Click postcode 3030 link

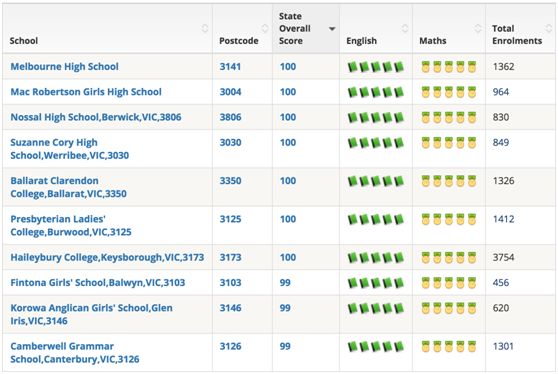point(230,142)
